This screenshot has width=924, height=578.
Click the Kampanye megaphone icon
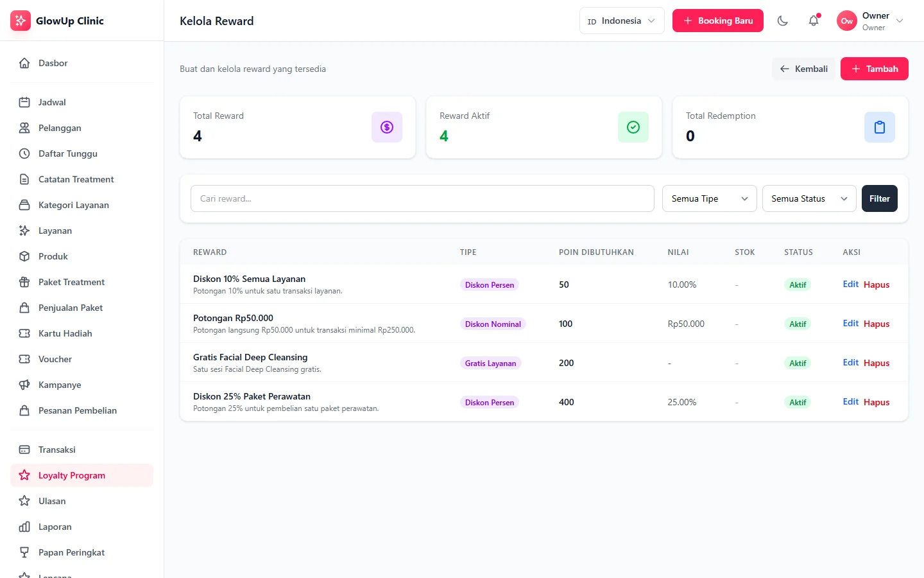tap(24, 385)
